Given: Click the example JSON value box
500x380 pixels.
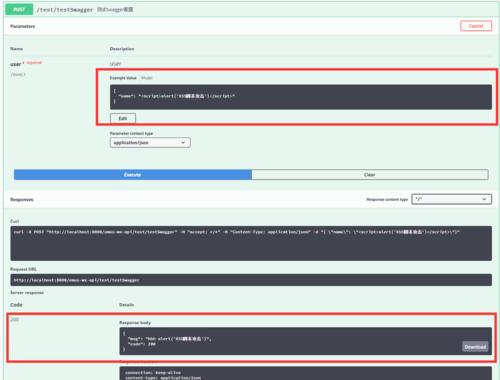Looking at the screenshot, I should (301, 97).
